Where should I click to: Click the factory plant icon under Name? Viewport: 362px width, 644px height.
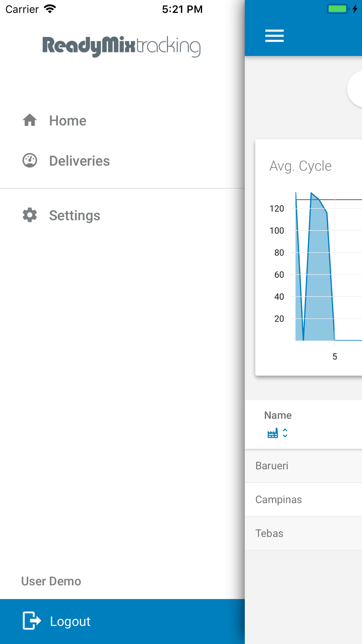point(273,433)
